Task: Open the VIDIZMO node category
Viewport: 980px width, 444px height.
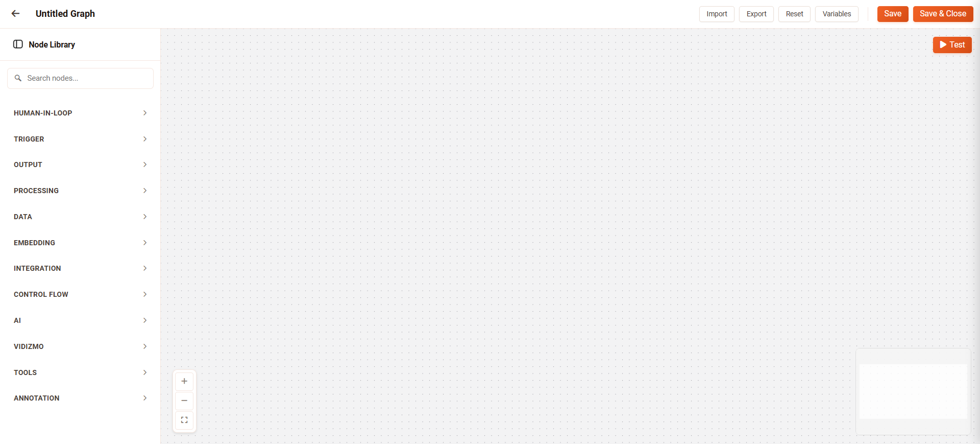Action: (x=80, y=346)
